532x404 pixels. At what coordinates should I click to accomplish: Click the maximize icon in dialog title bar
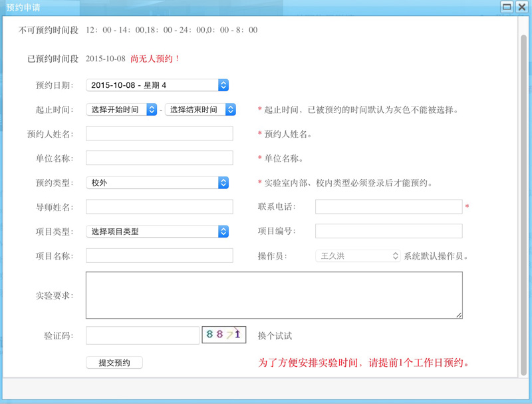[507, 7]
